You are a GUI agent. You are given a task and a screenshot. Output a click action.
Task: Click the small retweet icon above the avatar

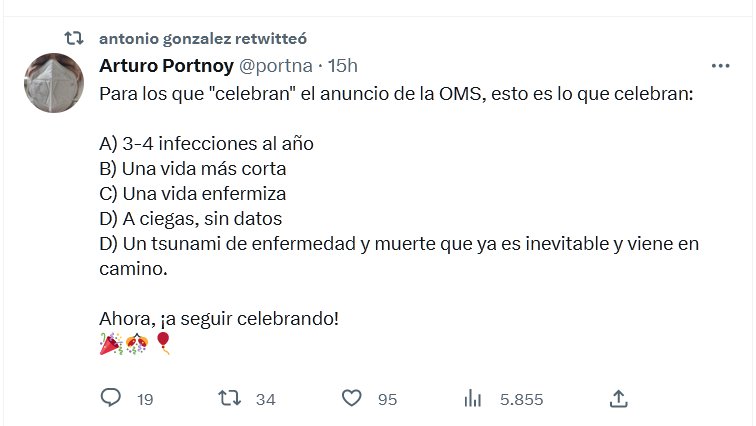click(x=74, y=38)
